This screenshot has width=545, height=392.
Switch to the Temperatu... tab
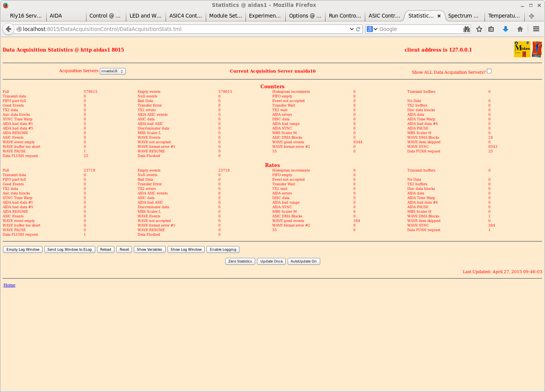pos(504,16)
